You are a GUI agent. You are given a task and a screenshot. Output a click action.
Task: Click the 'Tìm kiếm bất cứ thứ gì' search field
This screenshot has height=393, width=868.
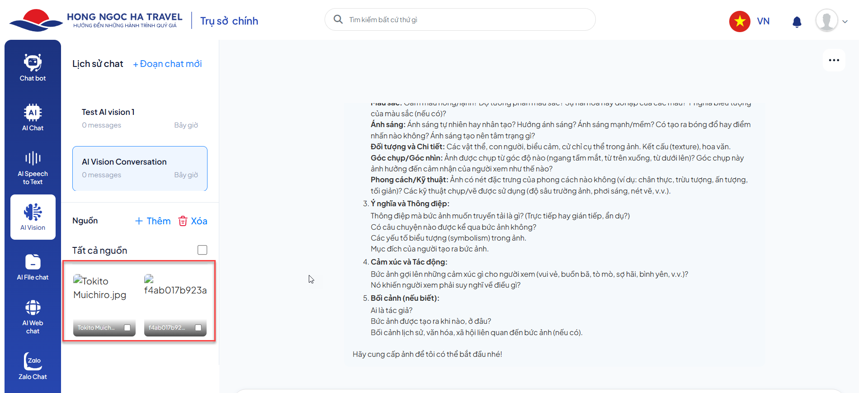tap(466, 20)
